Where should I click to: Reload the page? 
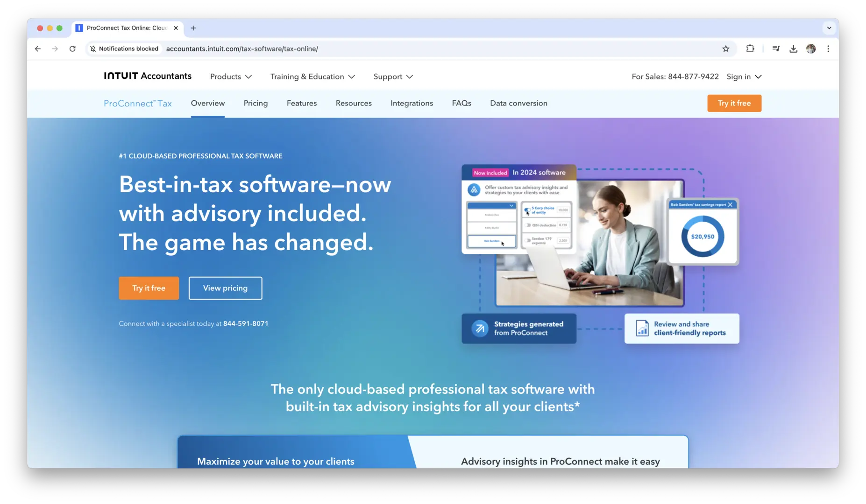point(72,49)
